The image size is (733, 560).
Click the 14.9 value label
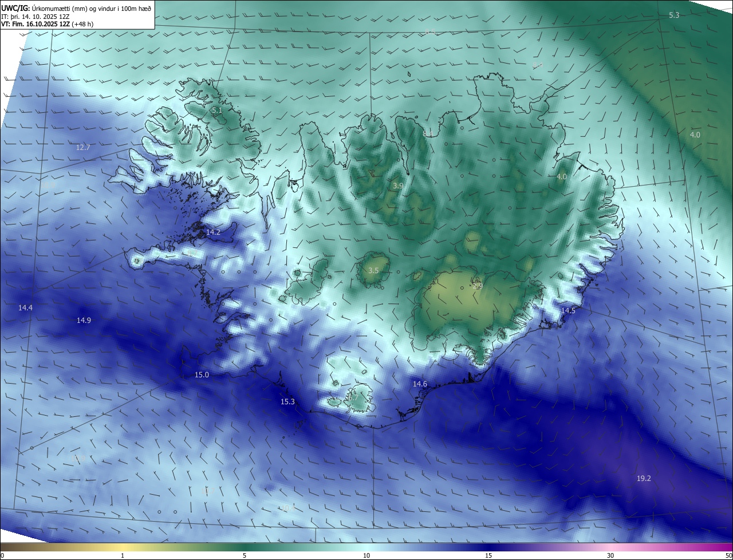(x=84, y=320)
